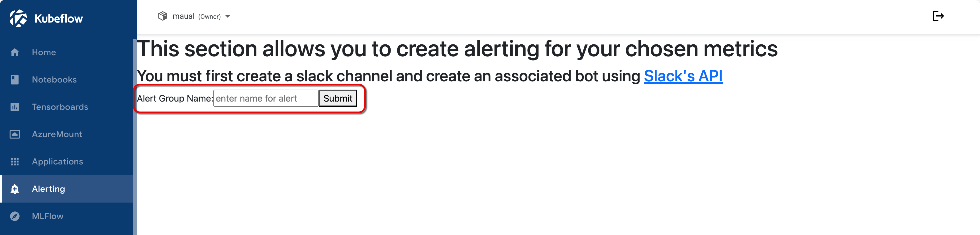Select the highlighted Alerting section
This screenshot has height=235, width=980.
point(48,189)
